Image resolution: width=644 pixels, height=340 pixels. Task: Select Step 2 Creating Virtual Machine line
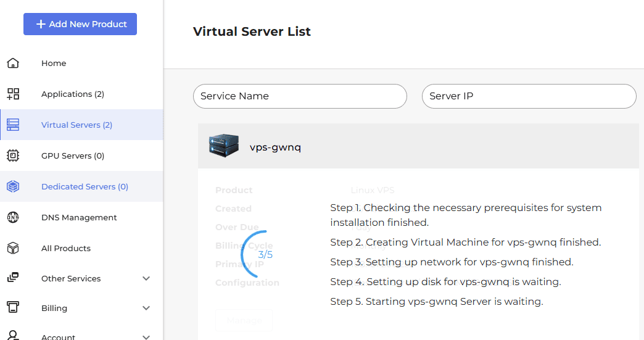[465, 243]
